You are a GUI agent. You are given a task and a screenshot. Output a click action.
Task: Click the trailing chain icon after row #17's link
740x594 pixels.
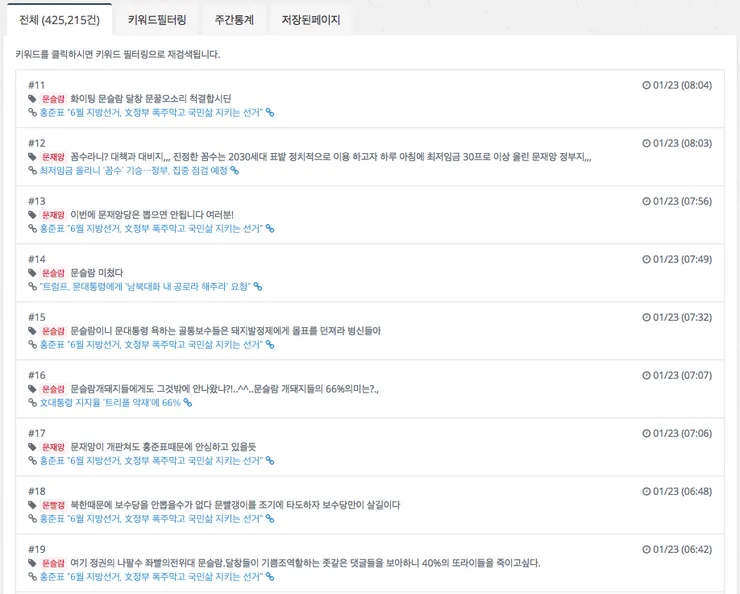pyautogui.click(x=270, y=460)
